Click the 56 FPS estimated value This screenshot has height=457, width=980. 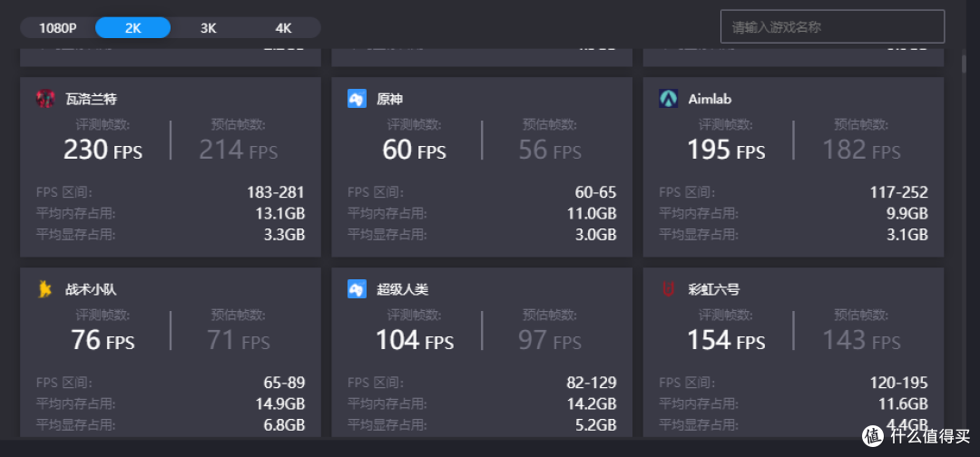[550, 151]
